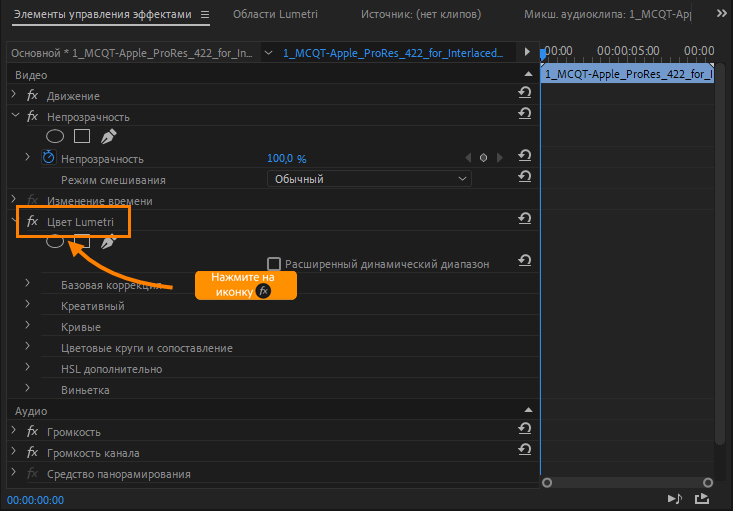
Task: Click the 1_MCQT-Apple_ProRes sequence clip link
Action: click(393, 53)
